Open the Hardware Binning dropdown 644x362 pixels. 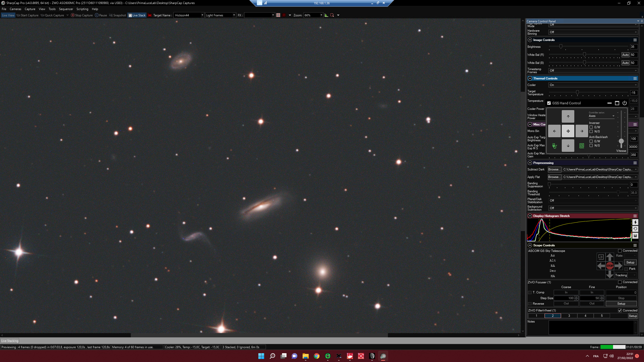pos(593,32)
